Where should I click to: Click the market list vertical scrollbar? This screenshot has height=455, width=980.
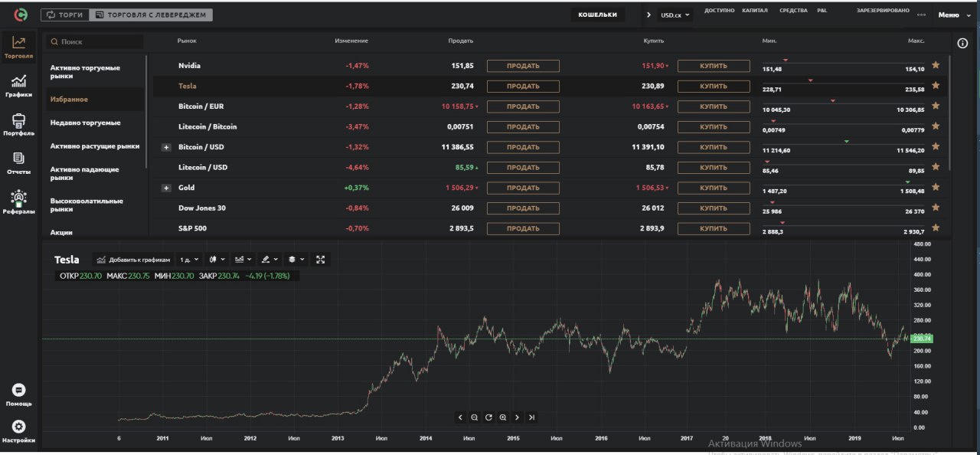tap(950, 112)
